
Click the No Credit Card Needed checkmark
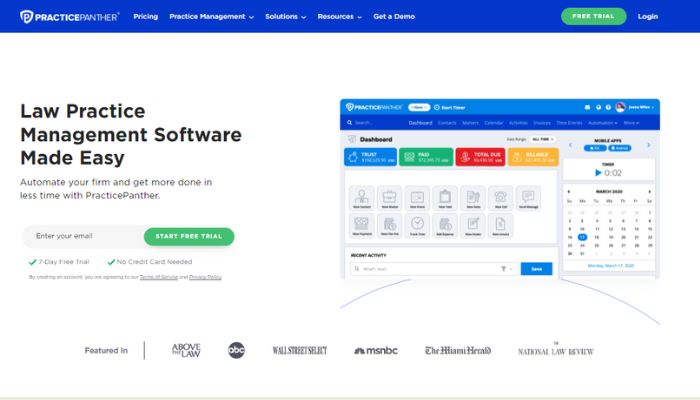tap(111, 262)
